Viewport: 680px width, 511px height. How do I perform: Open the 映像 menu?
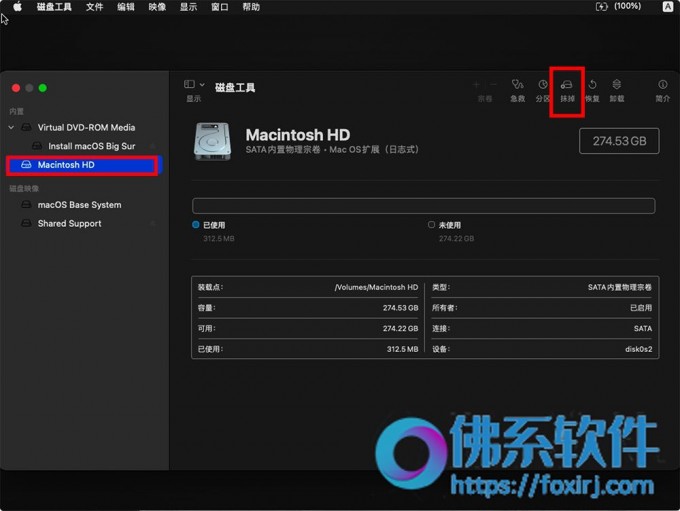(x=157, y=7)
